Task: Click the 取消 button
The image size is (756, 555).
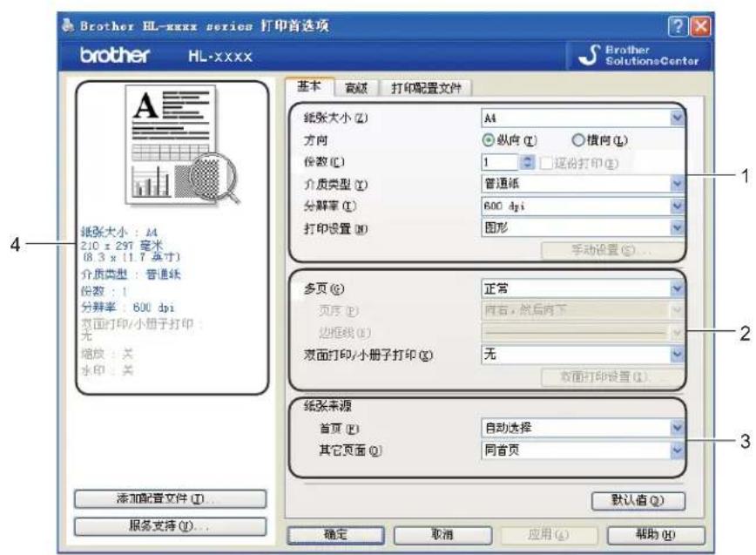Action: tap(442, 534)
